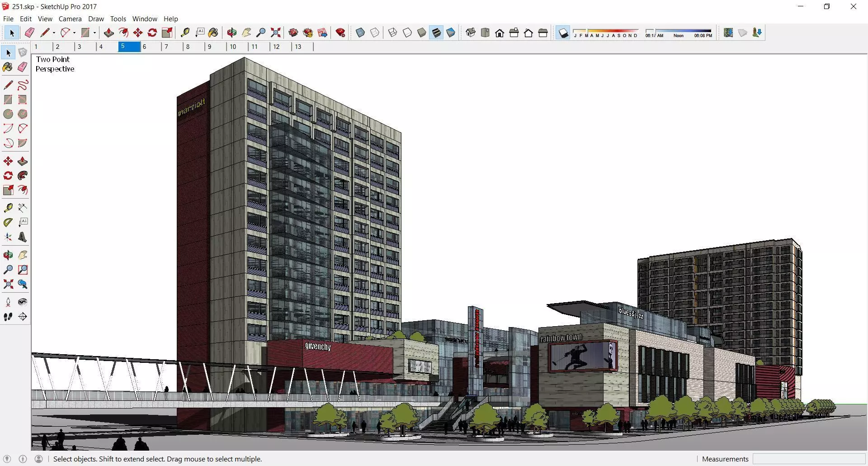Enable Shaded face style

tap(422, 33)
